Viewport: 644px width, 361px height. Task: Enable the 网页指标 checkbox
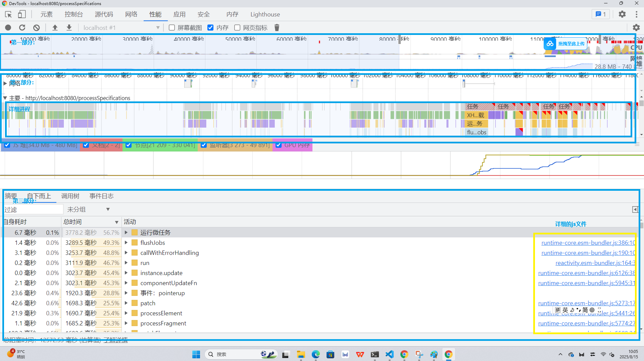[x=237, y=28]
